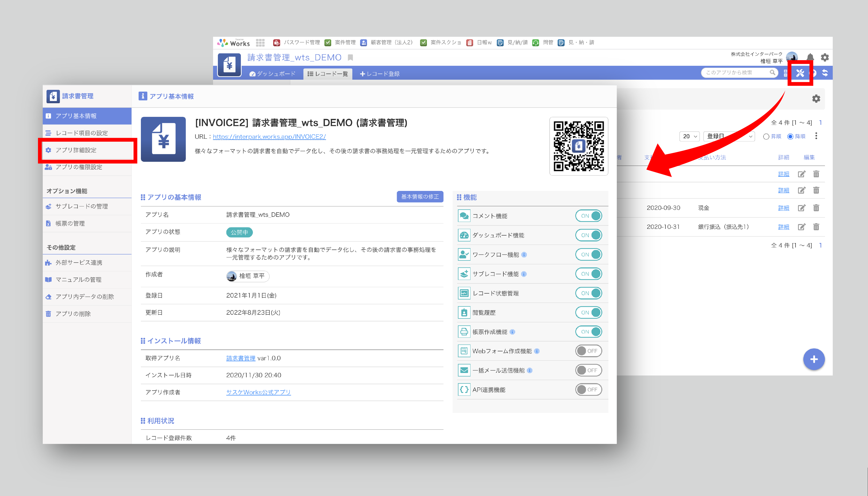Open 詳細 link for 2020-09-30 record

(x=784, y=208)
